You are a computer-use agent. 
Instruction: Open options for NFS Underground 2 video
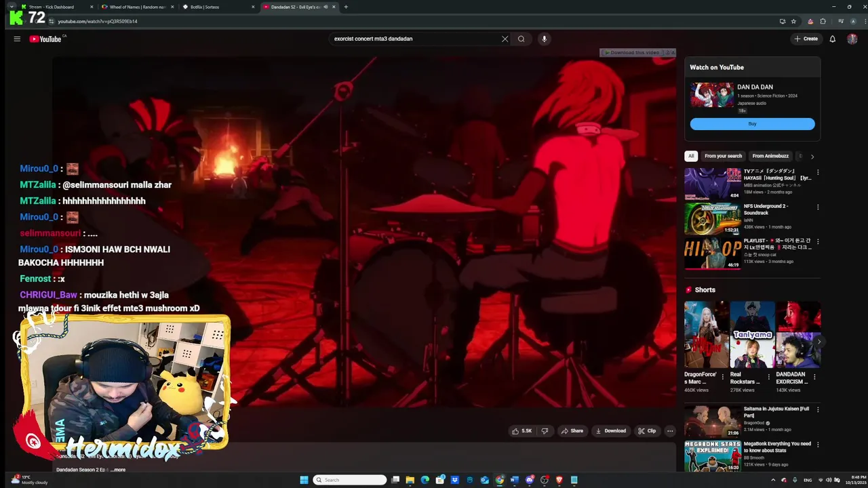pyautogui.click(x=817, y=207)
